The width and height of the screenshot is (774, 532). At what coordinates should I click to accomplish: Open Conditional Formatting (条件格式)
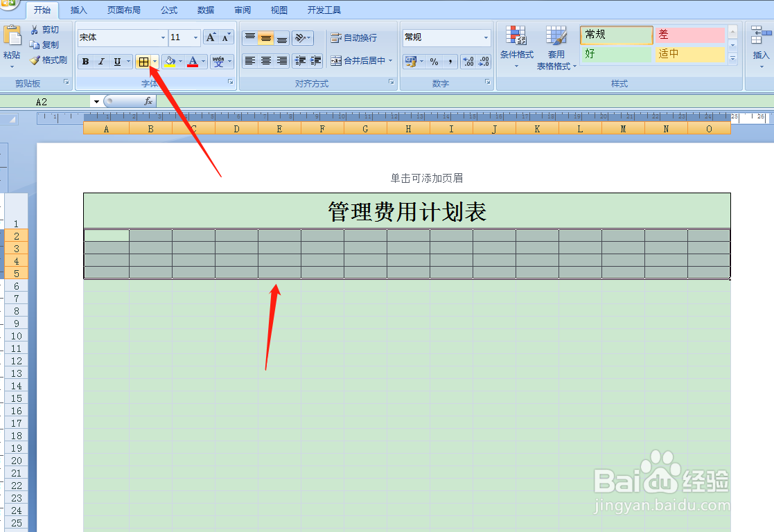click(x=516, y=45)
